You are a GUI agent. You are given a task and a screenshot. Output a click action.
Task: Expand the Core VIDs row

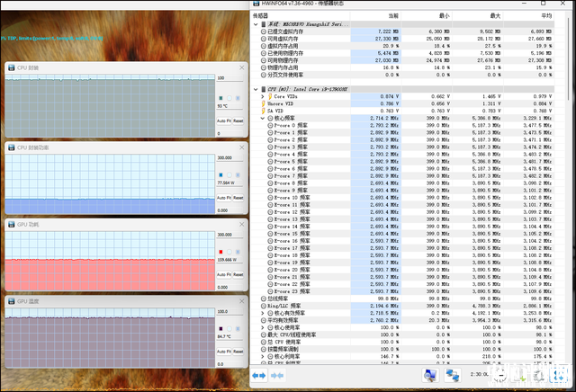click(x=262, y=96)
